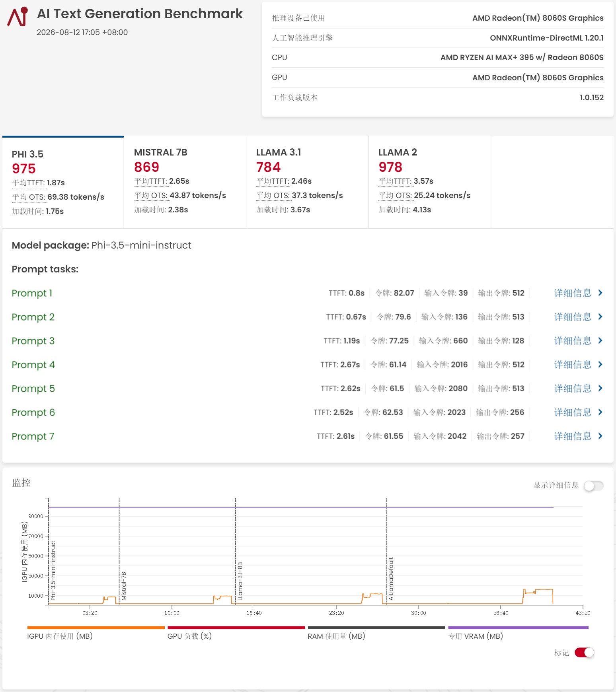Click 平均TTFT label under PHI 3.5
This screenshot has height=692, width=616.
pyautogui.click(x=28, y=183)
